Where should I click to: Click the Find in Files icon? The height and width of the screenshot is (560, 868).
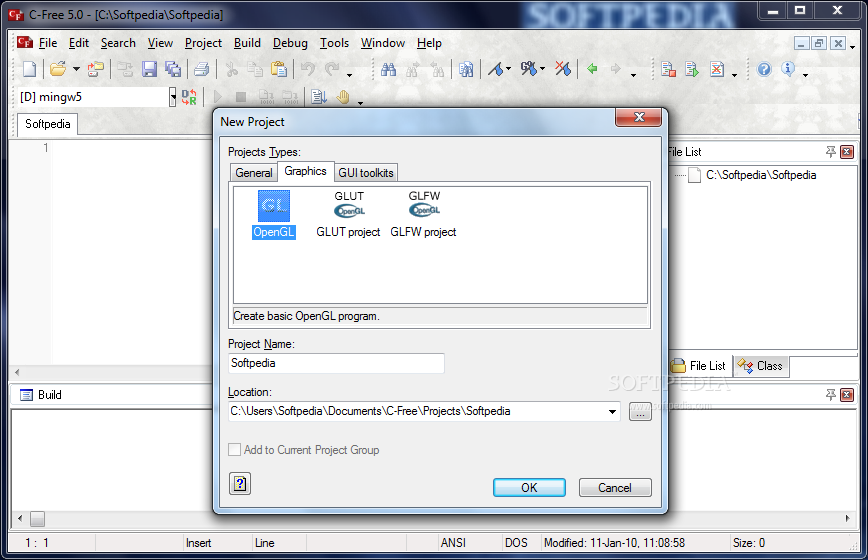point(466,69)
